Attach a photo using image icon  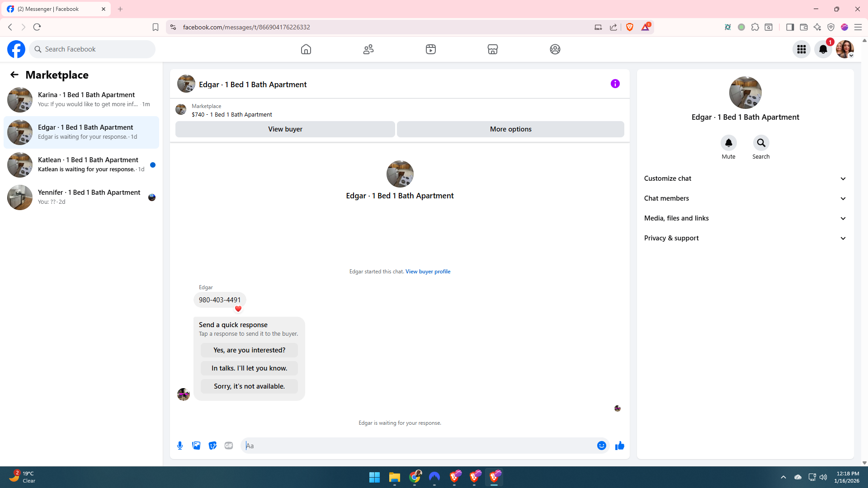click(196, 446)
